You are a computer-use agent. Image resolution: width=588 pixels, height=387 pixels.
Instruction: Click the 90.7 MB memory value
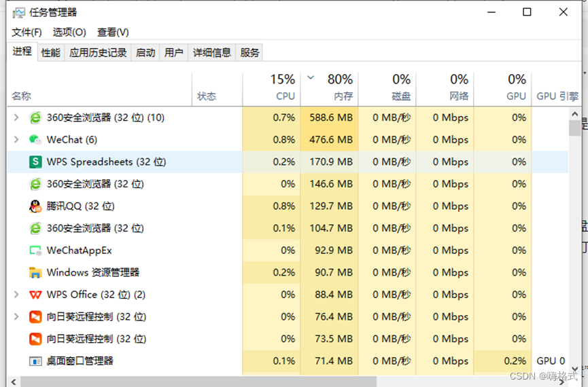coord(334,272)
